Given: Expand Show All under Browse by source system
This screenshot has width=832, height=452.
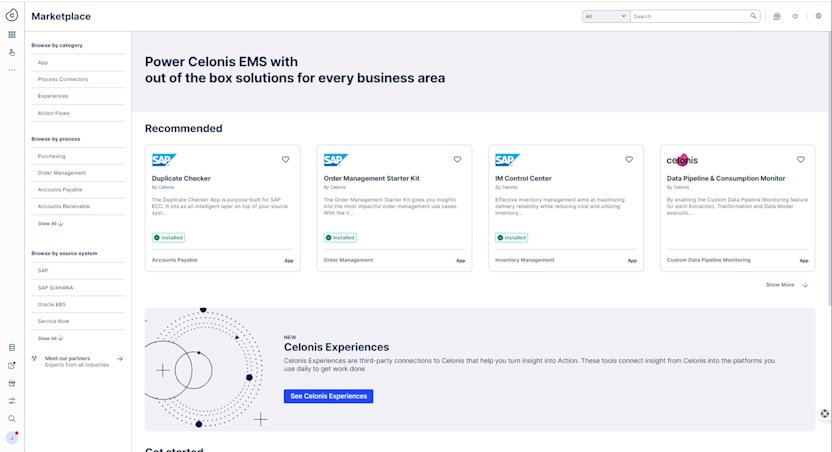Looking at the screenshot, I should tap(50, 338).
